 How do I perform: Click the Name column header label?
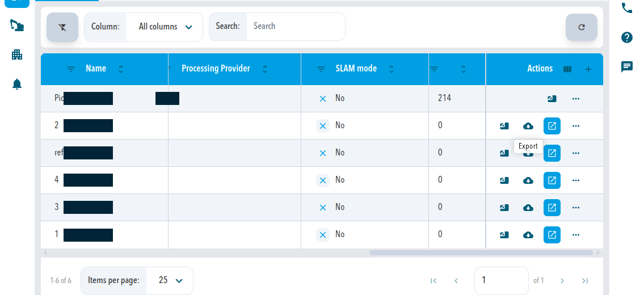pyautogui.click(x=96, y=69)
